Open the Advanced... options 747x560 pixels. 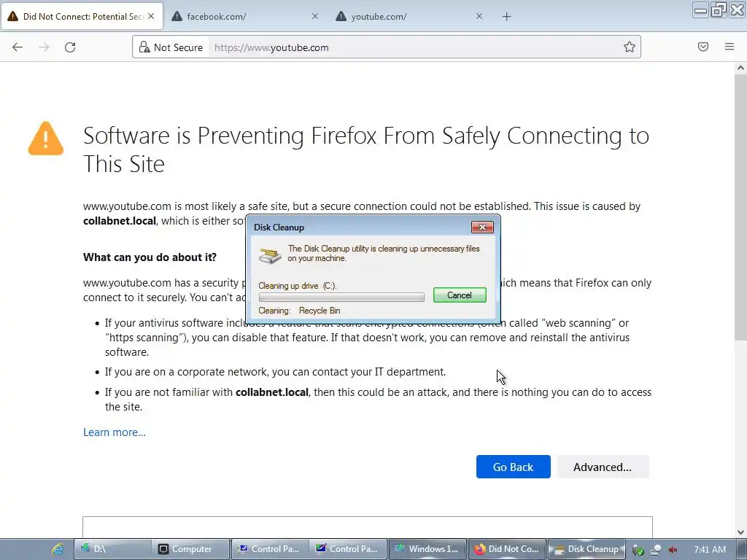point(603,467)
